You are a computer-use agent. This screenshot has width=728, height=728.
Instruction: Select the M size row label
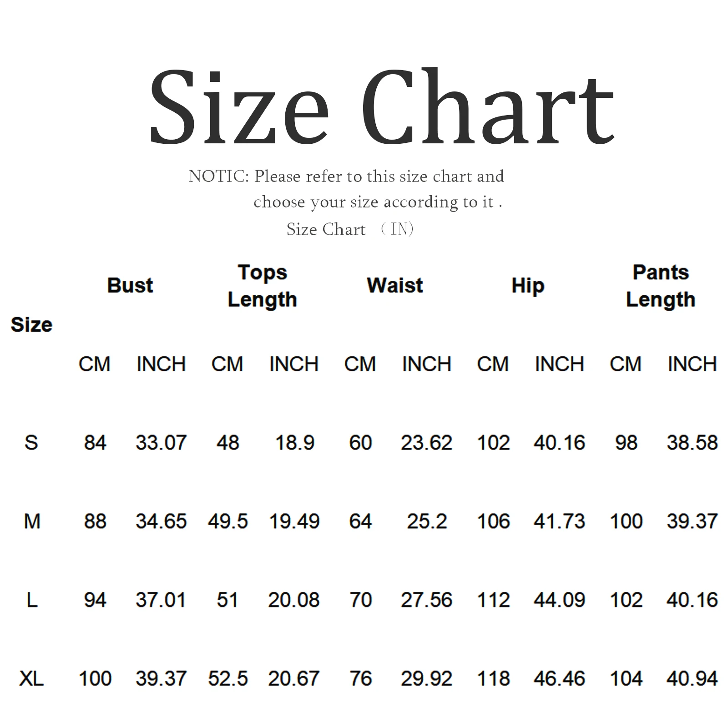tap(32, 521)
